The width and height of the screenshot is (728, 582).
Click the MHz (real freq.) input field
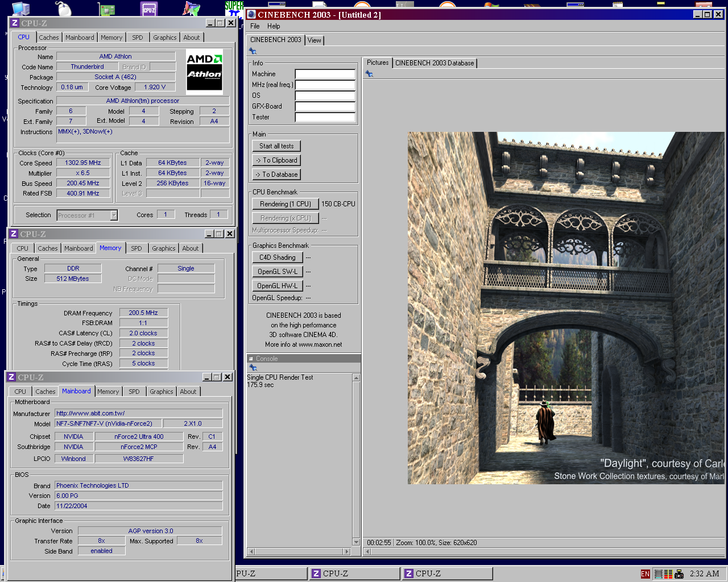click(325, 85)
